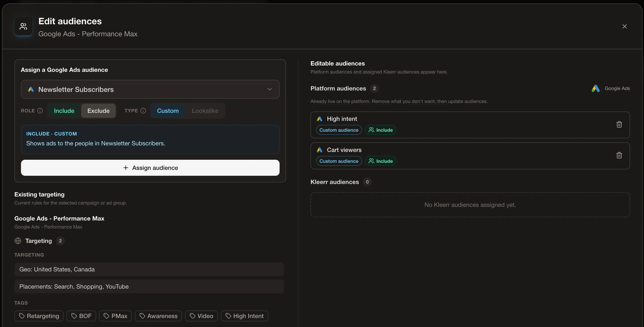Image resolution: width=644 pixels, height=327 pixels.
Task: Click the Google Ads icon beside High intent
Action: coord(319,119)
